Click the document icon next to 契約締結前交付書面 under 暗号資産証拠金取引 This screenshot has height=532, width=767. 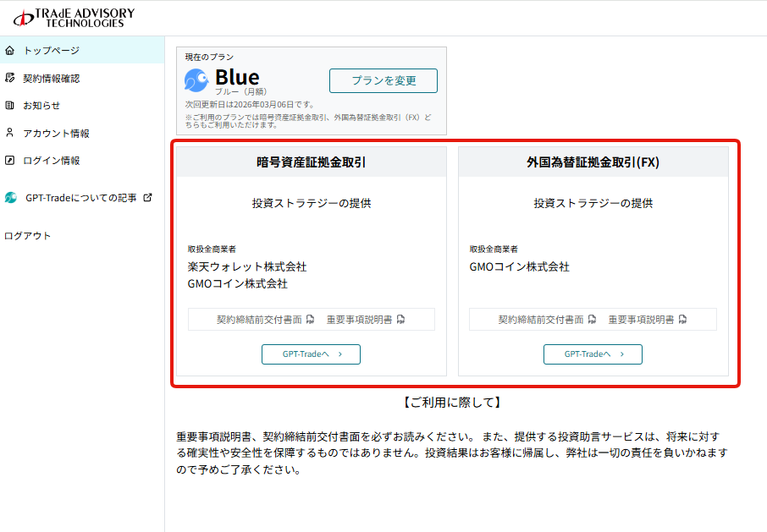(311, 320)
